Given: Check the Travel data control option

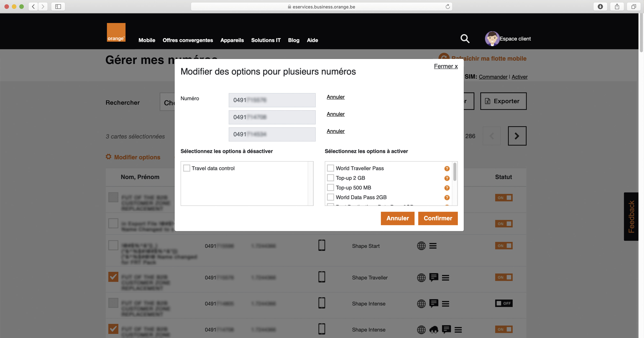Looking at the screenshot, I should [x=186, y=168].
